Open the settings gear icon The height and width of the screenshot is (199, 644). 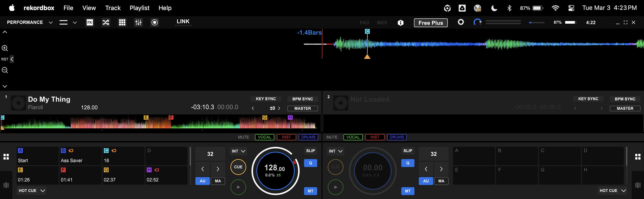(x=460, y=22)
